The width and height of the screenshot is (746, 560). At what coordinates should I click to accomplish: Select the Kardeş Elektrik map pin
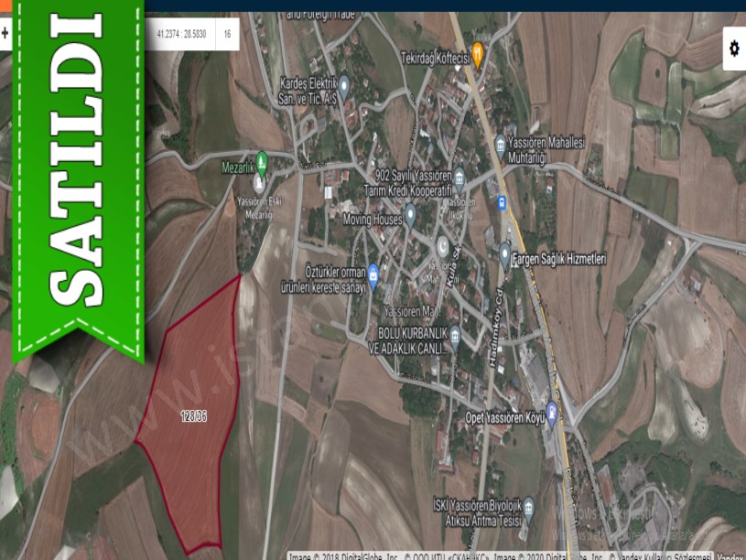[x=344, y=84]
